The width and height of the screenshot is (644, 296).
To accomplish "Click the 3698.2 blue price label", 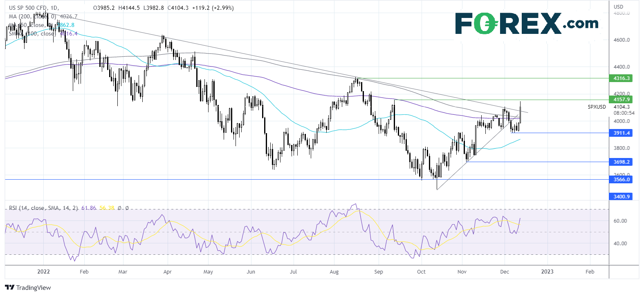I will [x=622, y=162].
